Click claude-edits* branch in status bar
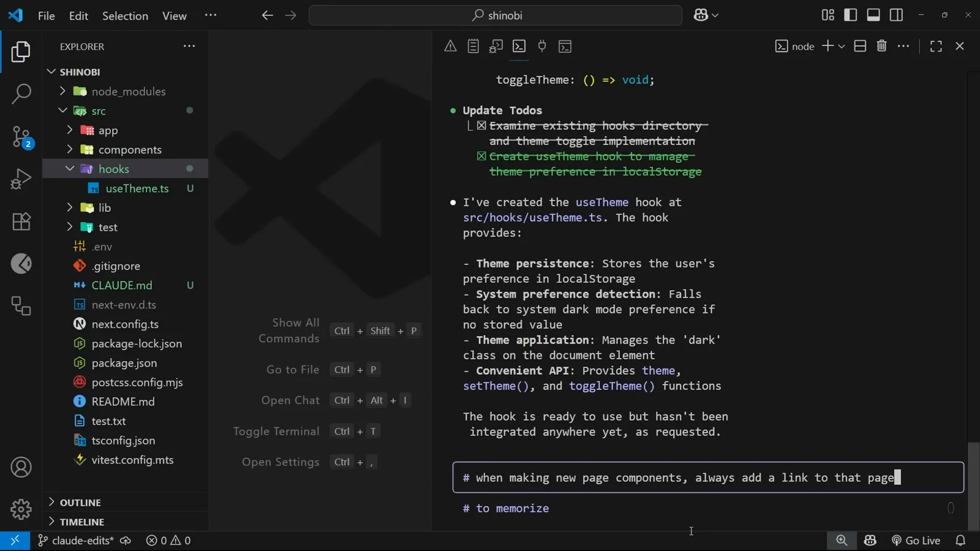Image resolution: width=980 pixels, height=551 pixels. [76, 541]
